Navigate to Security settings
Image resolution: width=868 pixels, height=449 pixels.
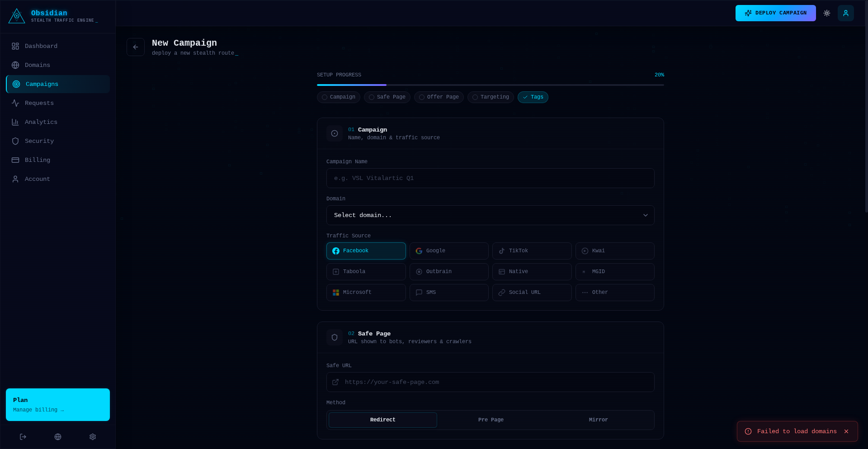[39, 141]
